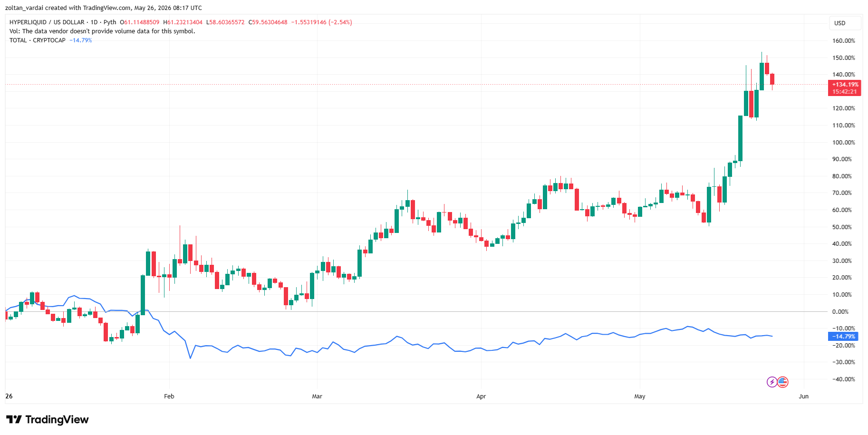
Task: Click the blue -14.79% axis label
Action: (843, 336)
